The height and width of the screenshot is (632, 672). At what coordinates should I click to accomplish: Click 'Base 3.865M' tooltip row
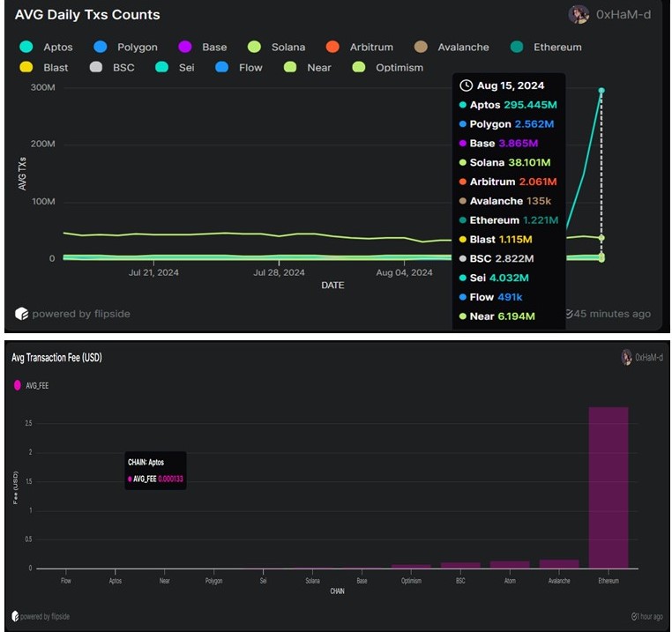coord(498,144)
